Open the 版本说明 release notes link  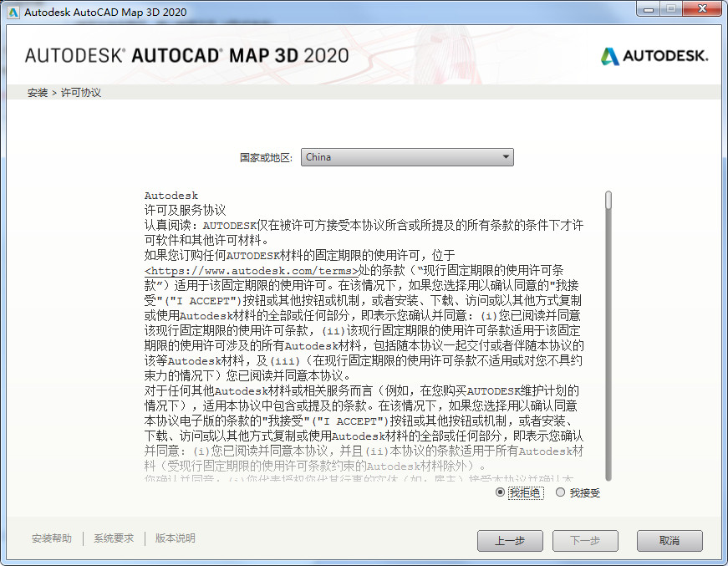point(175,538)
